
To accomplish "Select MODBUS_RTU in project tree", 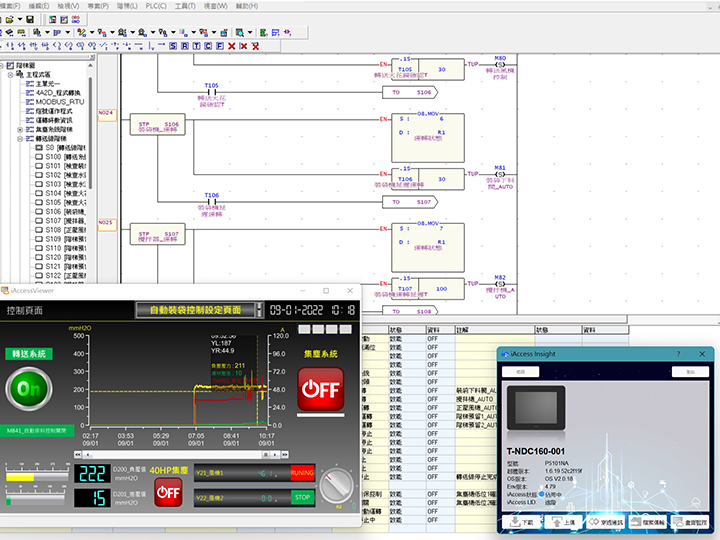I will (x=60, y=102).
